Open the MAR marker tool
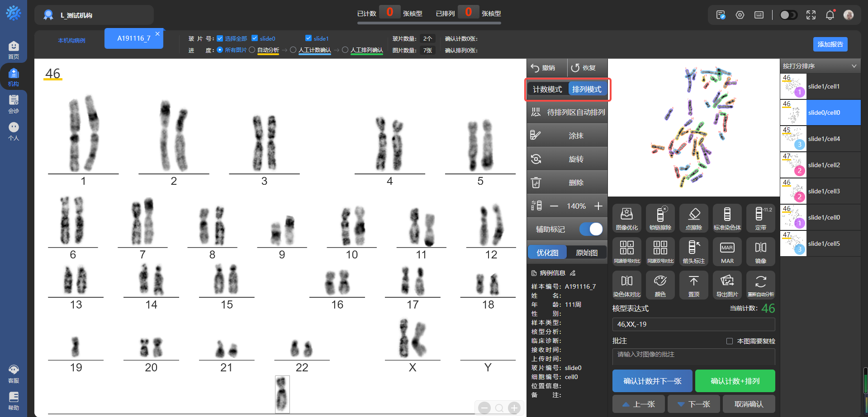The width and height of the screenshot is (868, 417). (727, 251)
